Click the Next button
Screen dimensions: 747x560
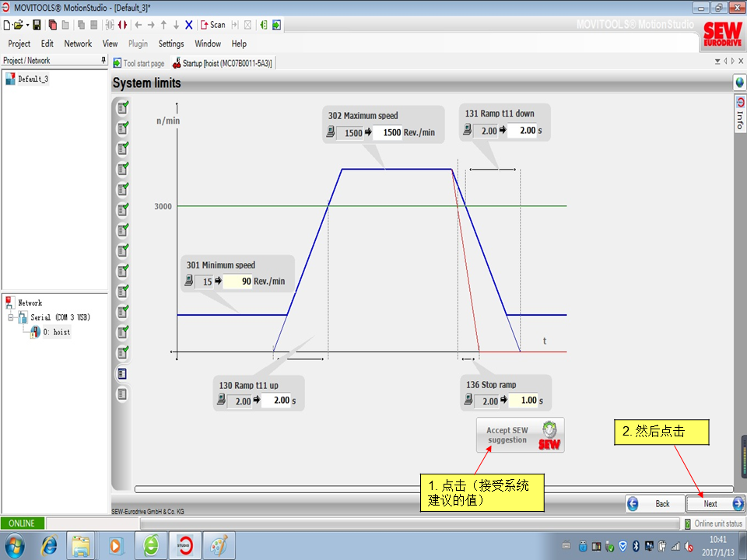pyautogui.click(x=715, y=504)
